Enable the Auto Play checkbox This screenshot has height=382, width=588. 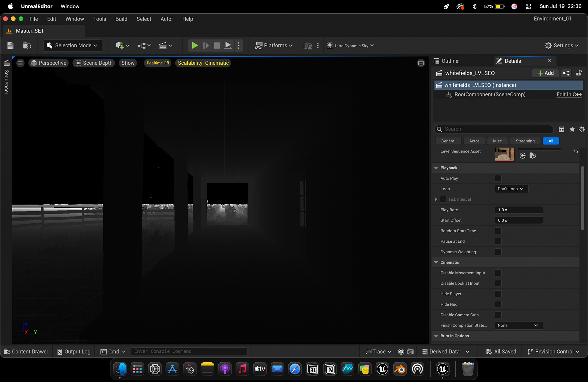(x=498, y=178)
